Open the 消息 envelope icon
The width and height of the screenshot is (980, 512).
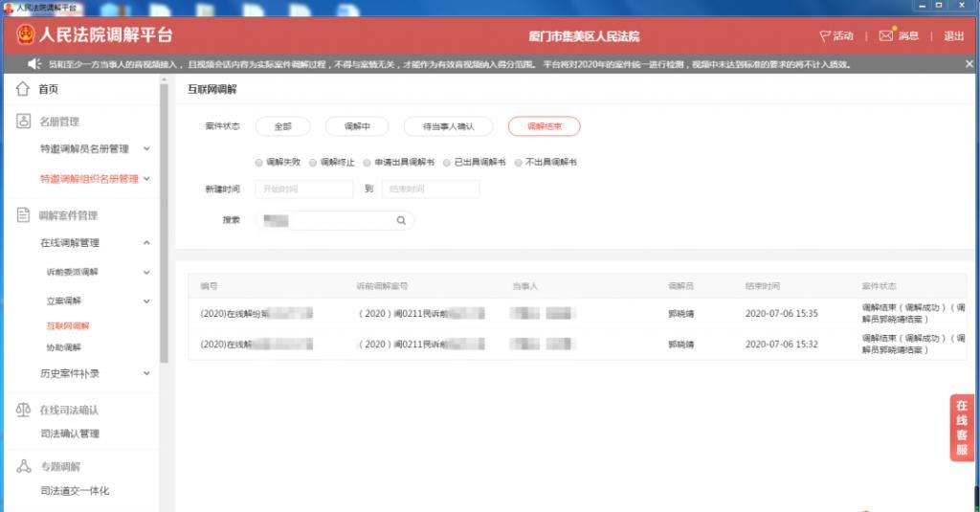[x=886, y=35]
